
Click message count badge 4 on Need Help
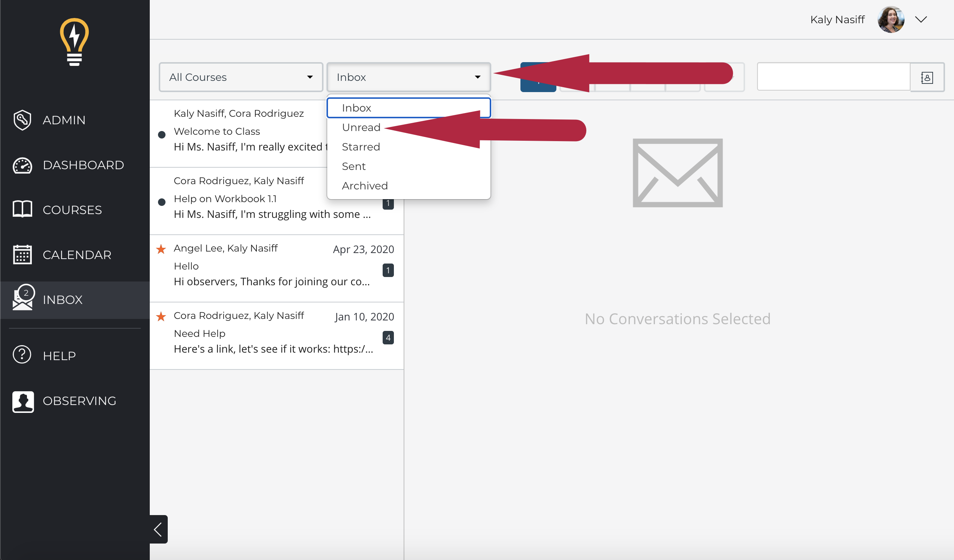tap(388, 338)
